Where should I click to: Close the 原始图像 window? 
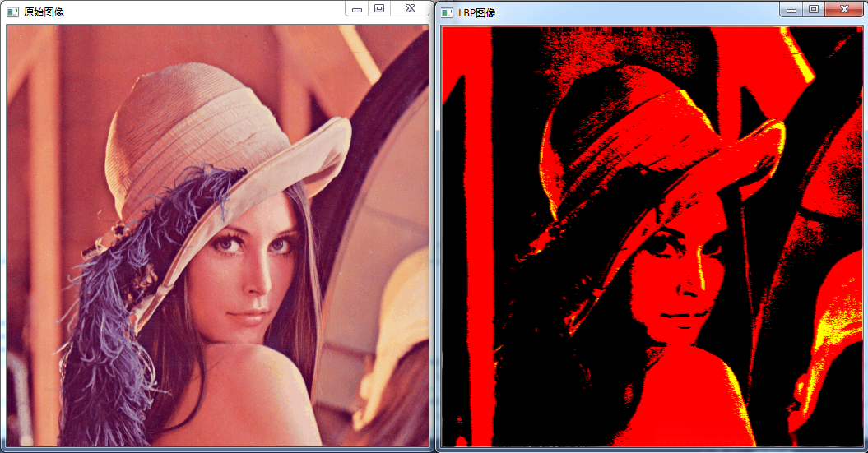[410, 8]
